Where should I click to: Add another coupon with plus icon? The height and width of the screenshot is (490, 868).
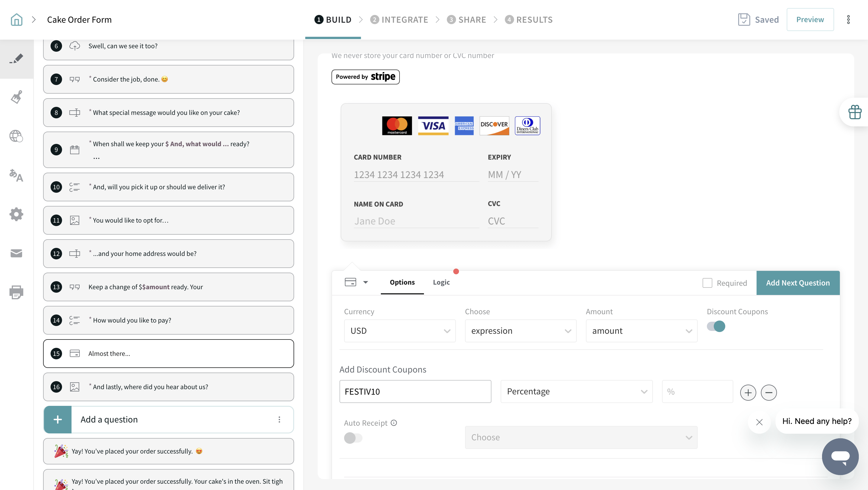pyautogui.click(x=748, y=393)
